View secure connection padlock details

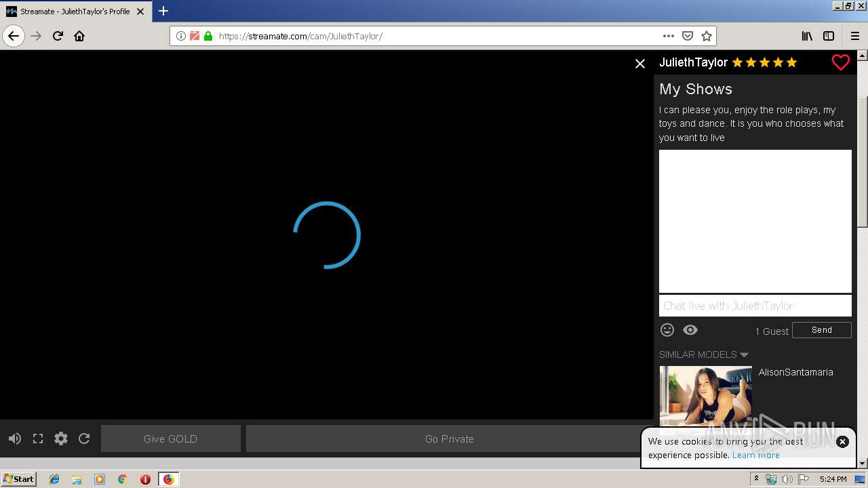point(208,36)
